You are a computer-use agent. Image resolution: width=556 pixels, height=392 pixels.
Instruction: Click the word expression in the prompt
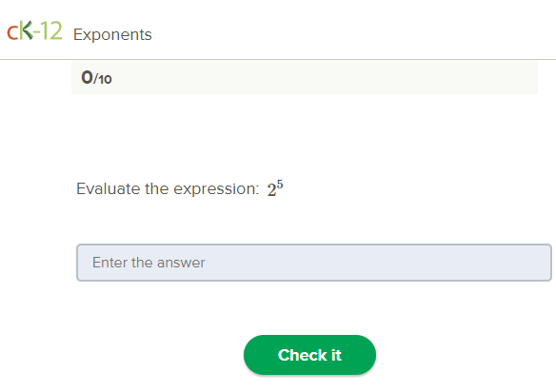(216, 189)
